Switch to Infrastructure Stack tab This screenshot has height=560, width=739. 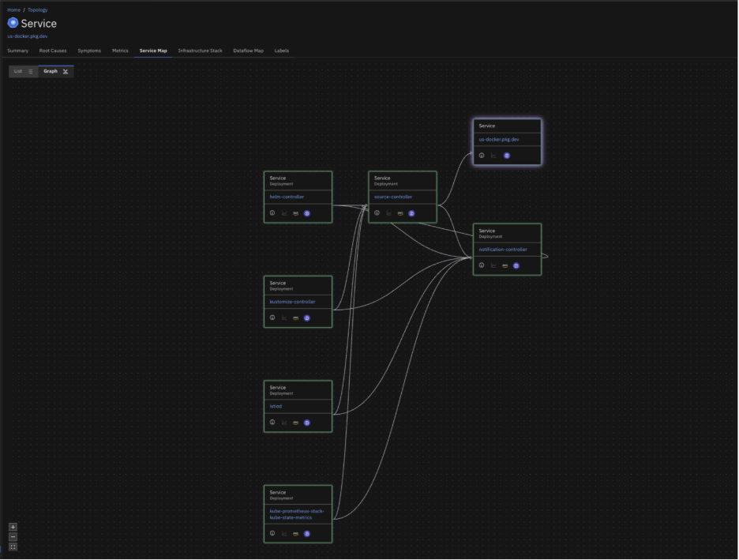[x=200, y=51]
